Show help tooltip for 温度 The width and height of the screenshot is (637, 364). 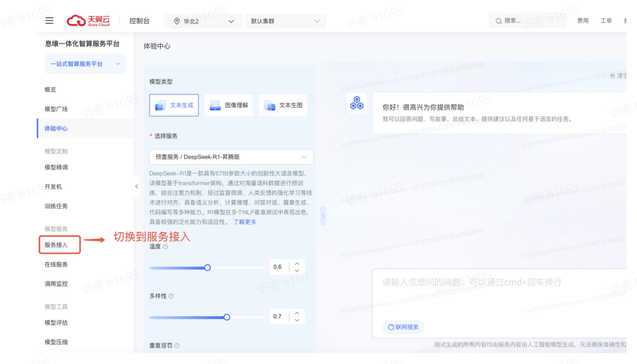[165, 246]
